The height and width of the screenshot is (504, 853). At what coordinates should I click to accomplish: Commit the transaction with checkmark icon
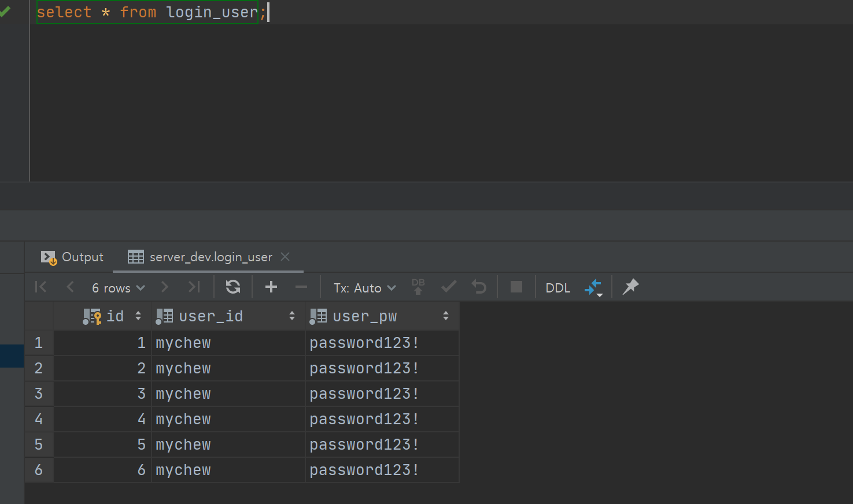point(449,287)
